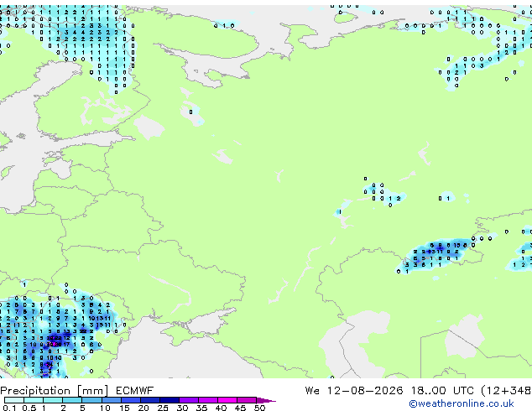Screen dimensions: 532x411
Task: Click the '0.1' legend scale value
Action: 9,408
